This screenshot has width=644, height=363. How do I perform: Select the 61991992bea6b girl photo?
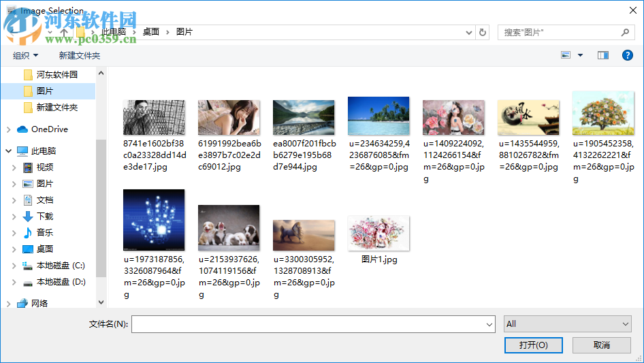(x=229, y=118)
